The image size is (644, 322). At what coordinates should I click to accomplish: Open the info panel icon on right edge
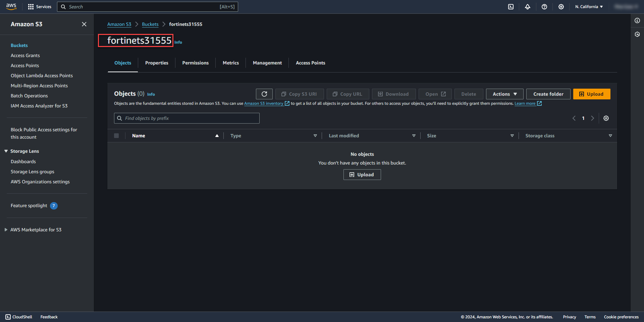coord(637,20)
